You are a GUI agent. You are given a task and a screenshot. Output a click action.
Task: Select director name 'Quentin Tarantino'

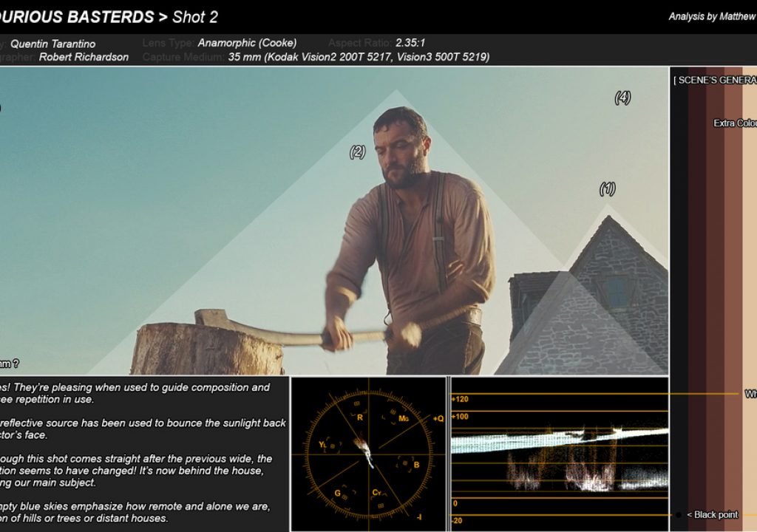[x=52, y=44]
